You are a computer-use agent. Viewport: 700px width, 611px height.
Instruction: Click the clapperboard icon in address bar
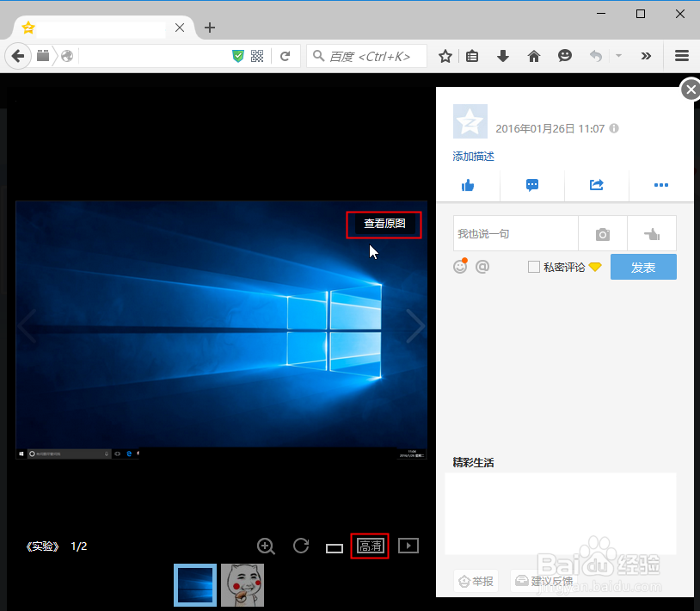(43, 56)
